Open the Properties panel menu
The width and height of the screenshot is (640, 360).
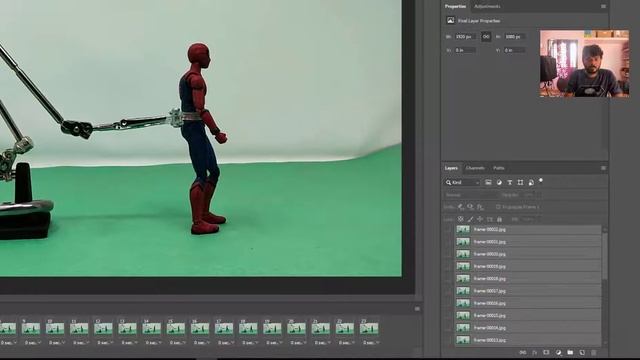[x=603, y=7]
